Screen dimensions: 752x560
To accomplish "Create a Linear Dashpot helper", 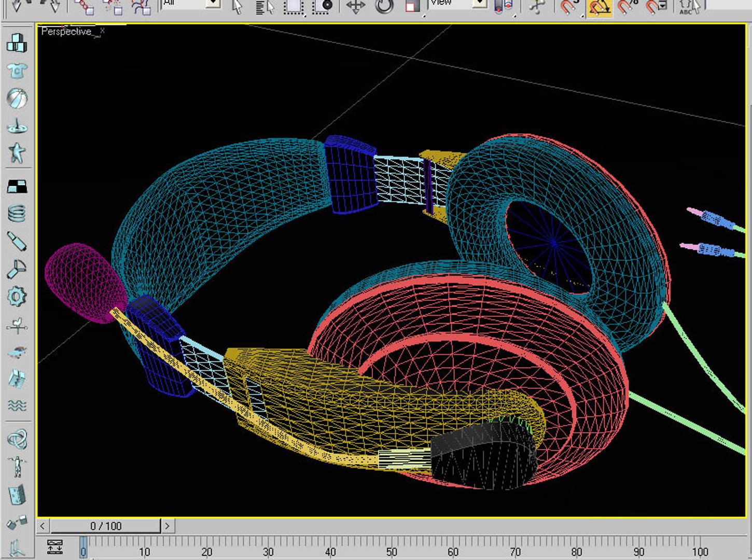I will [17, 241].
